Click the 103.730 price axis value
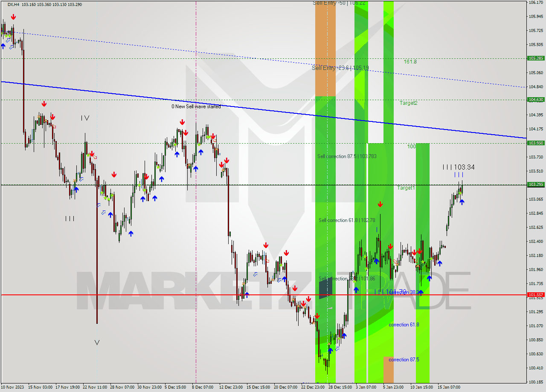Screen dimensions: 546x392 point(536,157)
